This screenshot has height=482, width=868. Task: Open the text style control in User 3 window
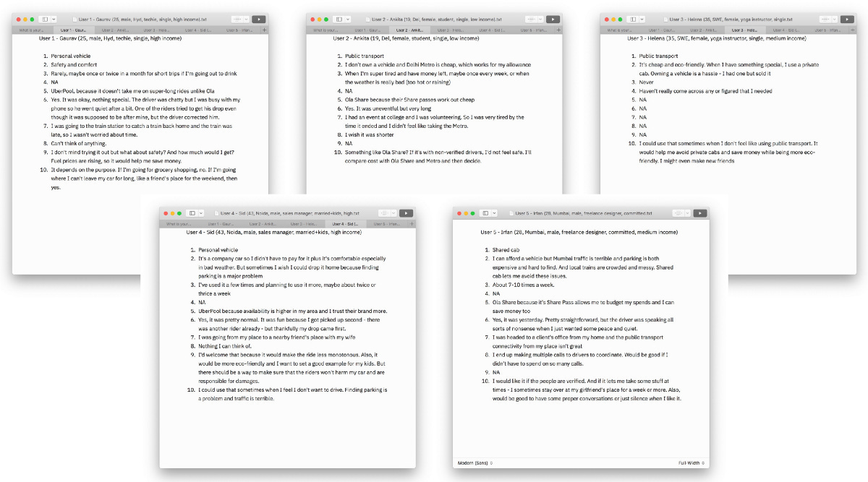pyautogui.click(x=827, y=19)
